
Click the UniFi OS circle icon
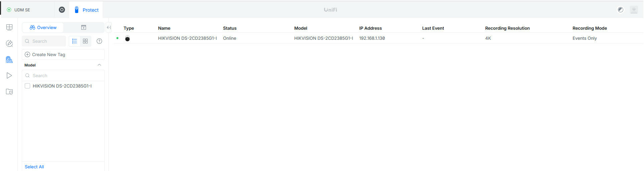pyautogui.click(x=62, y=10)
